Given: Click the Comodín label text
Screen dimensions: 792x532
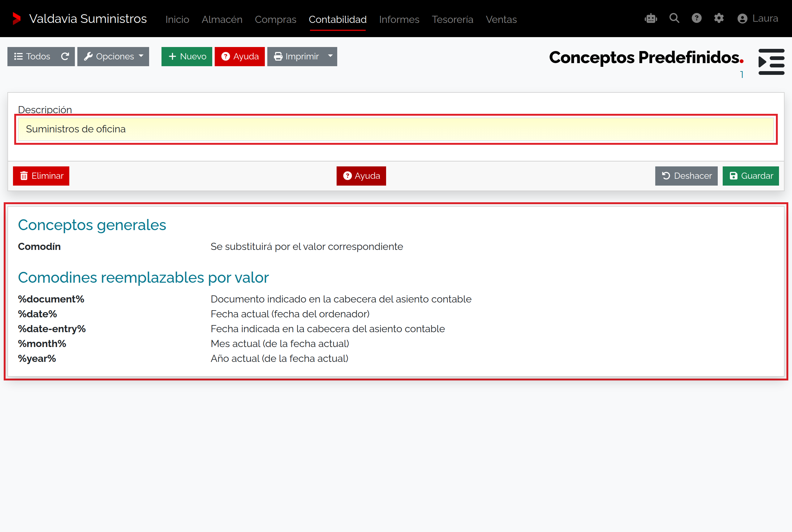Looking at the screenshot, I should (x=39, y=247).
